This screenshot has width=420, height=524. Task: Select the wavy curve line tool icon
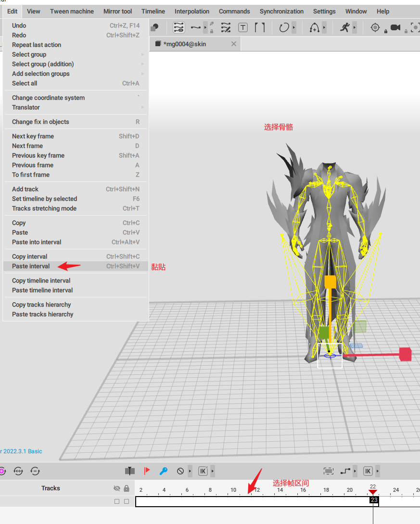(196, 27)
